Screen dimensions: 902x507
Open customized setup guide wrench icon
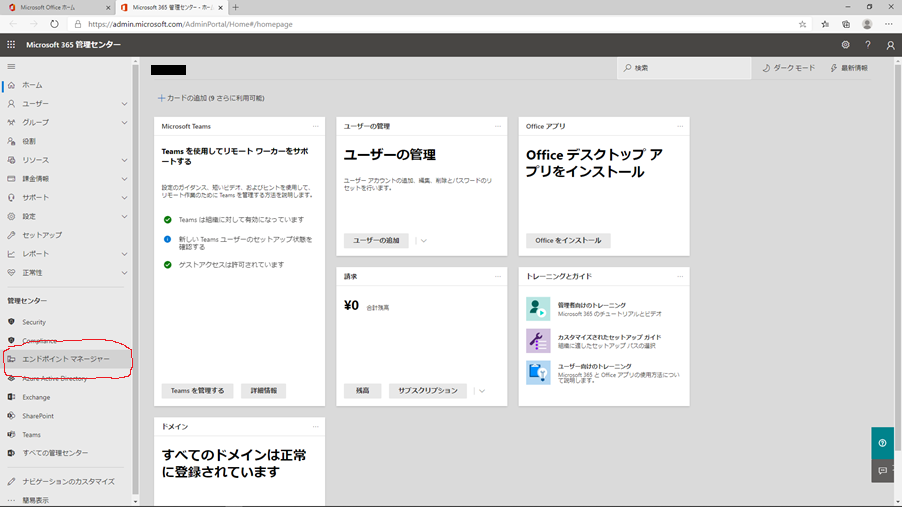[x=538, y=341]
